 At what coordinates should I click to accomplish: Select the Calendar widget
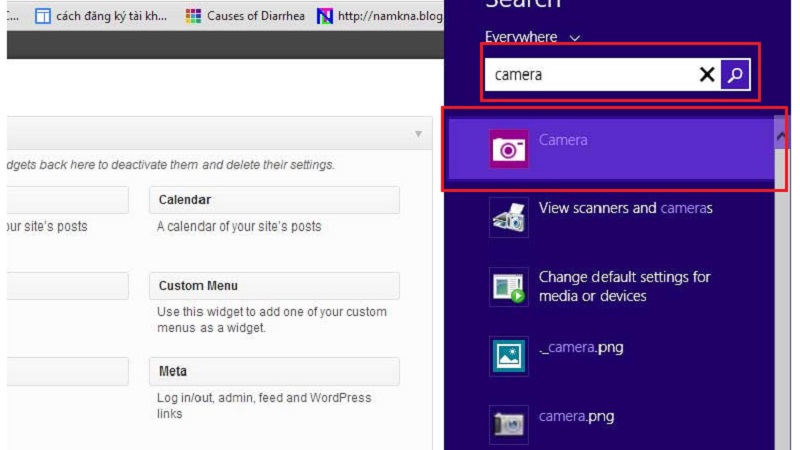tap(273, 200)
